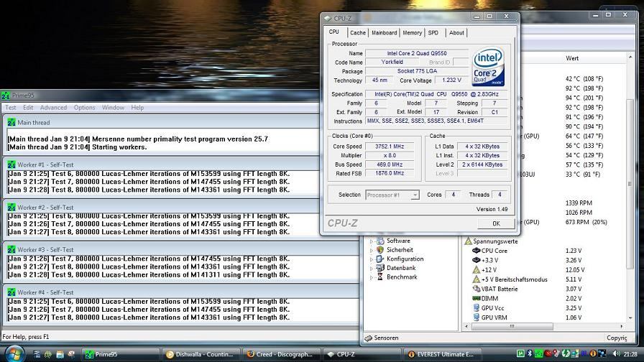644x362 pixels.
Task: Click the Worker #2 Self-Test icon
Action: [x=11, y=208]
